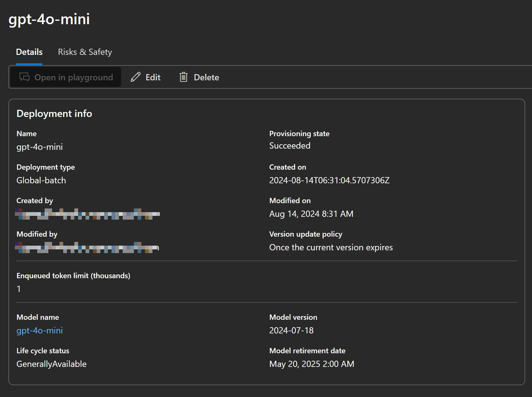Click the Life cycle status label
Viewport: 532px width, 397px height.
coord(43,351)
